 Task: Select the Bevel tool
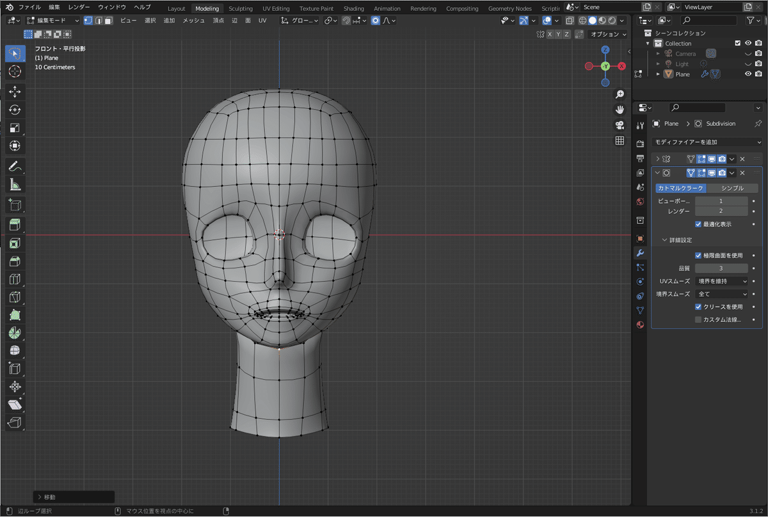[15, 261]
